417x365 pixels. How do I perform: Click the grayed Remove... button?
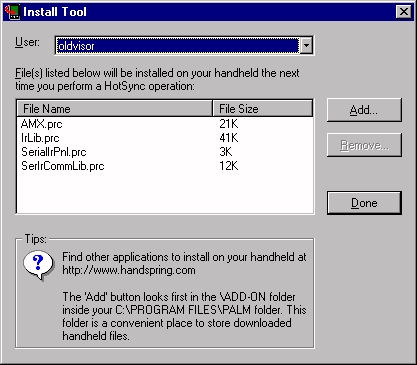pos(364,145)
